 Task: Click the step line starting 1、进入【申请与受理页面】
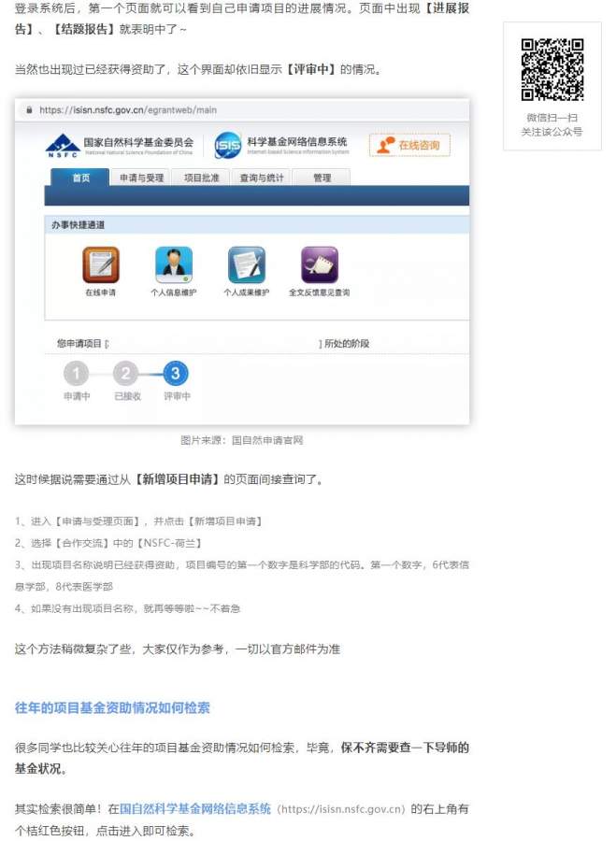pos(138,520)
